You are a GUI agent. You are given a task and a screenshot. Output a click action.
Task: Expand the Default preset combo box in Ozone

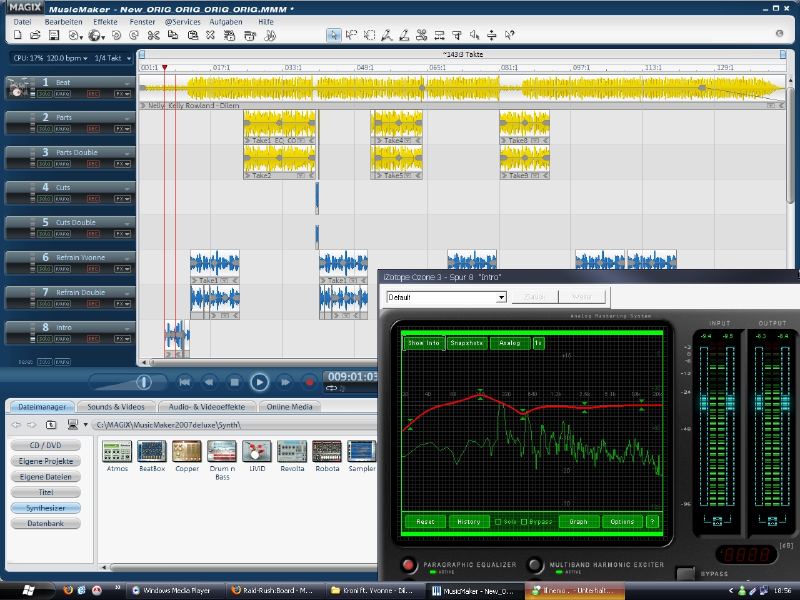click(x=502, y=297)
